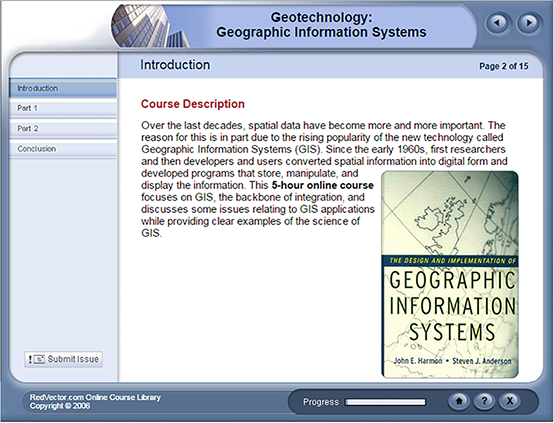Click the GIS book cover image
This screenshot has height=423, width=554.
pyautogui.click(x=450, y=275)
